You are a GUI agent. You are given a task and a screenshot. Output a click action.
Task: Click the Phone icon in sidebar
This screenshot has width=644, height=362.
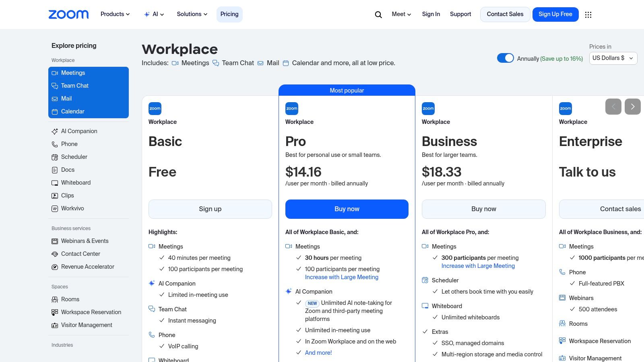(55, 144)
